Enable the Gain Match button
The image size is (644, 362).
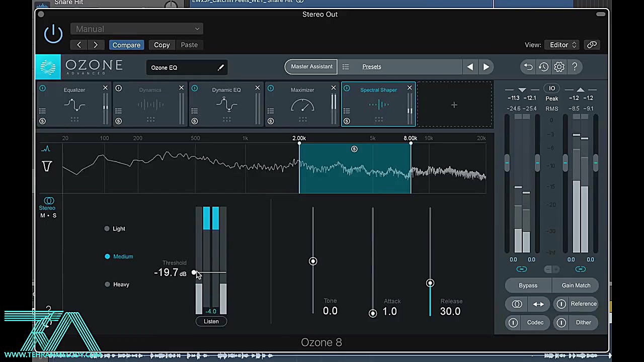(576, 285)
